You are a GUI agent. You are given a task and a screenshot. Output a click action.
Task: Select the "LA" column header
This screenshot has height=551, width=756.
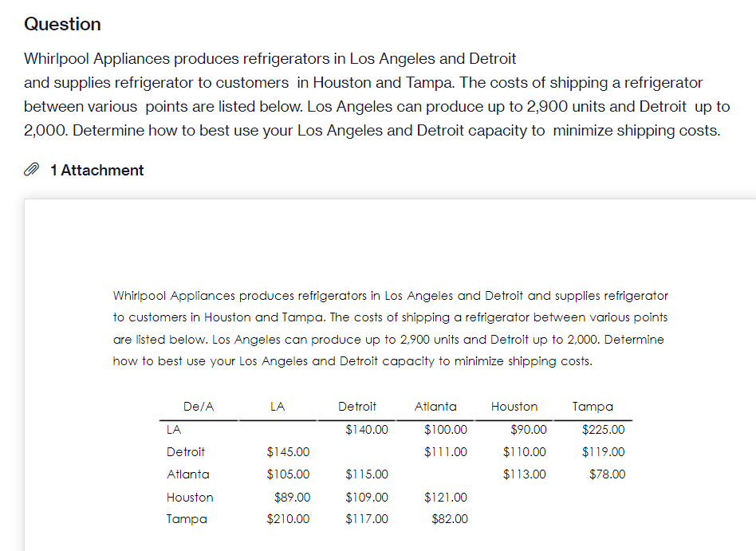tap(278, 407)
